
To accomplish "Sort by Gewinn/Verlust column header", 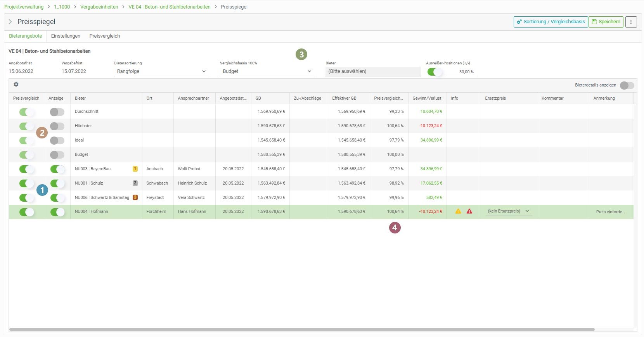I will [x=428, y=99].
